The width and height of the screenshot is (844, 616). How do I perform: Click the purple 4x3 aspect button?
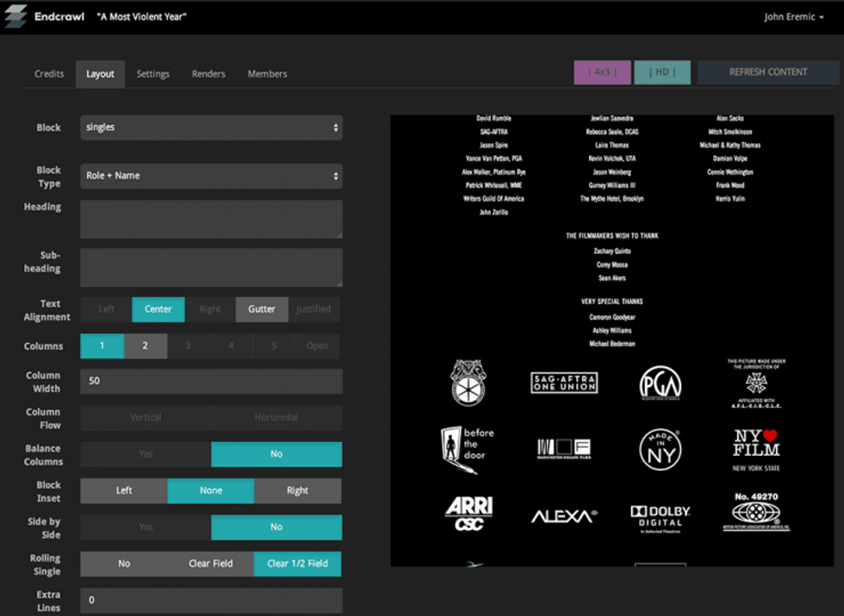(602, 72)
